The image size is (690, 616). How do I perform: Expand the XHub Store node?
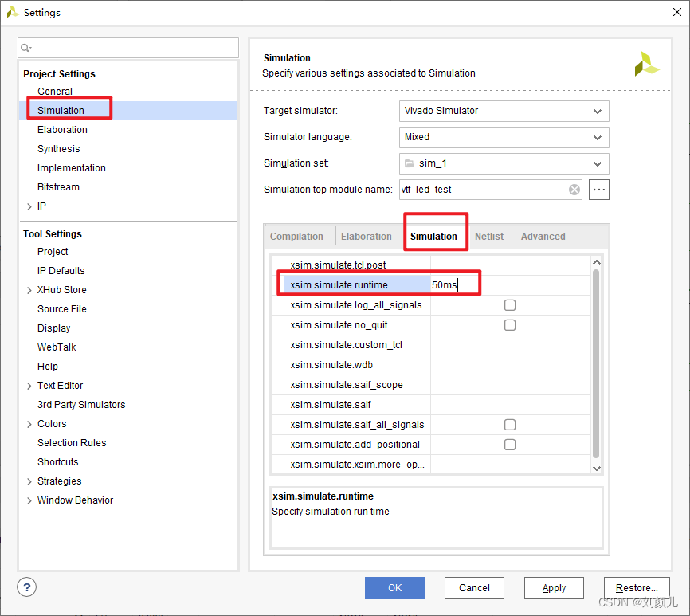29,290
